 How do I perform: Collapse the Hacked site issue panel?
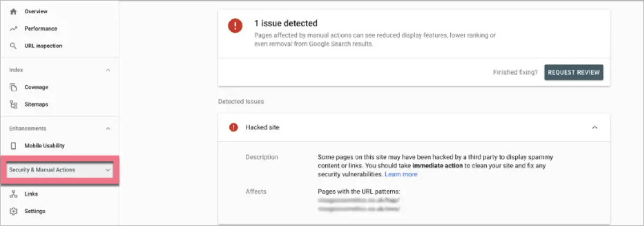(x=594, y=127)
